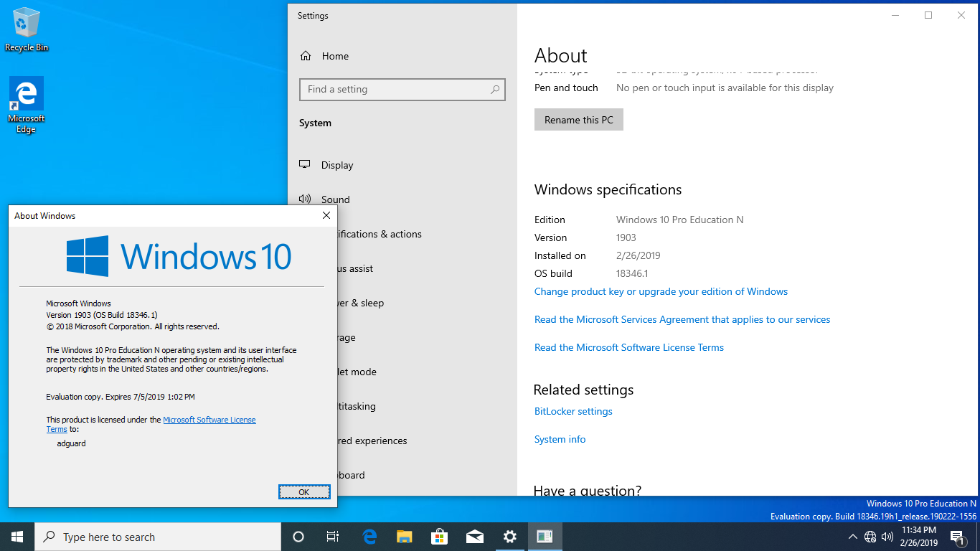Click the Evaluation copy expiry line in dialog
Screen dimensions: 980x551
(x=121, y=397)
